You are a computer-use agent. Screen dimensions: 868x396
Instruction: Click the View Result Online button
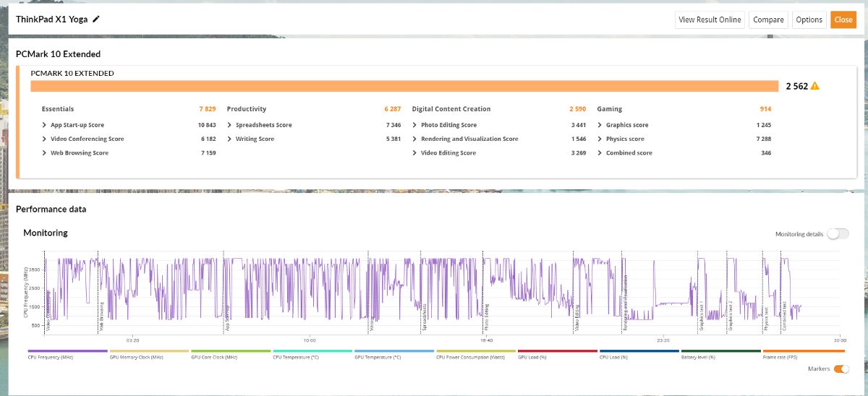click(710, 20)
